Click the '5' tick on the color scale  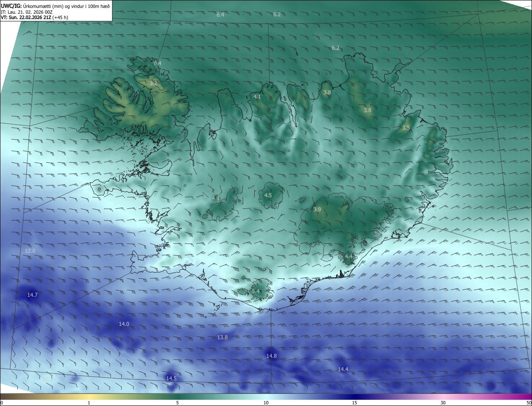pos(177,403)
